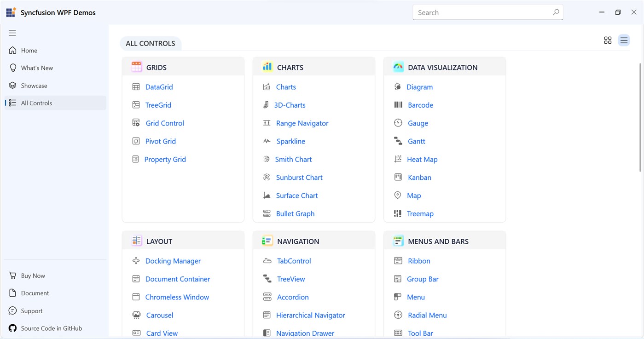Image resolution: width=644 pixels, height=339 pixels.
Task: Open the Sunburst Chart demo
Action: (x=299, y=178)
